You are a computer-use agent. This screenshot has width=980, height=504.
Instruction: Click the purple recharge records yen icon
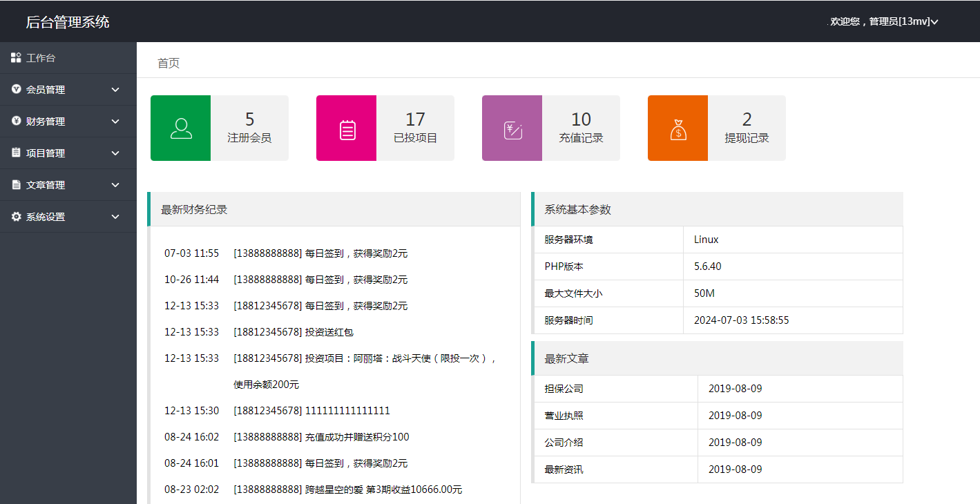click(512, 129)
